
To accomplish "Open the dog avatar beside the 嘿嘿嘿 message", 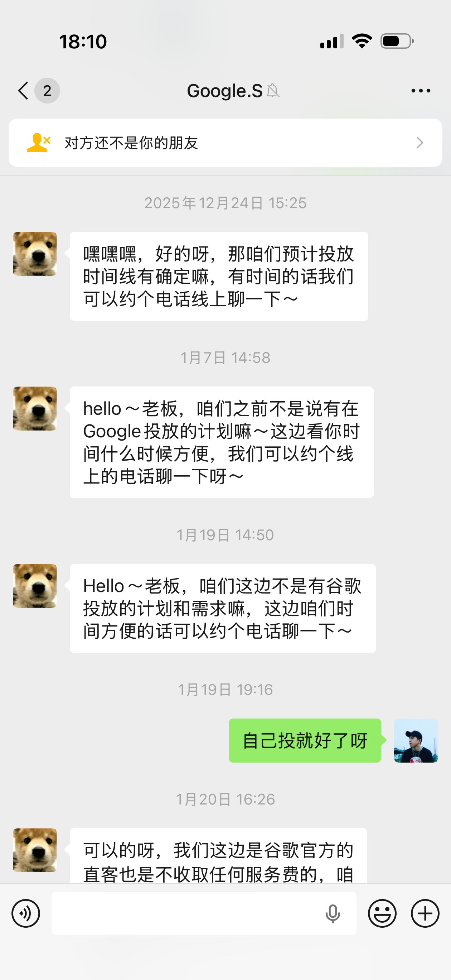I will [x=35, y=254].
